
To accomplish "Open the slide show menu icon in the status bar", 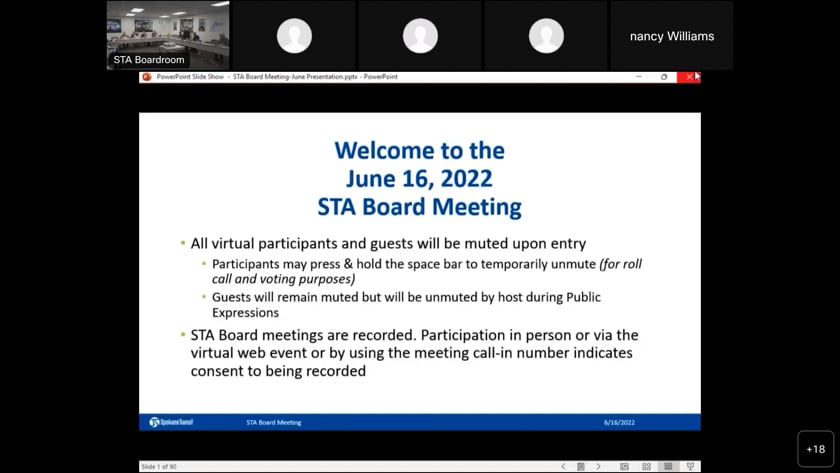I will coord(581,466).
